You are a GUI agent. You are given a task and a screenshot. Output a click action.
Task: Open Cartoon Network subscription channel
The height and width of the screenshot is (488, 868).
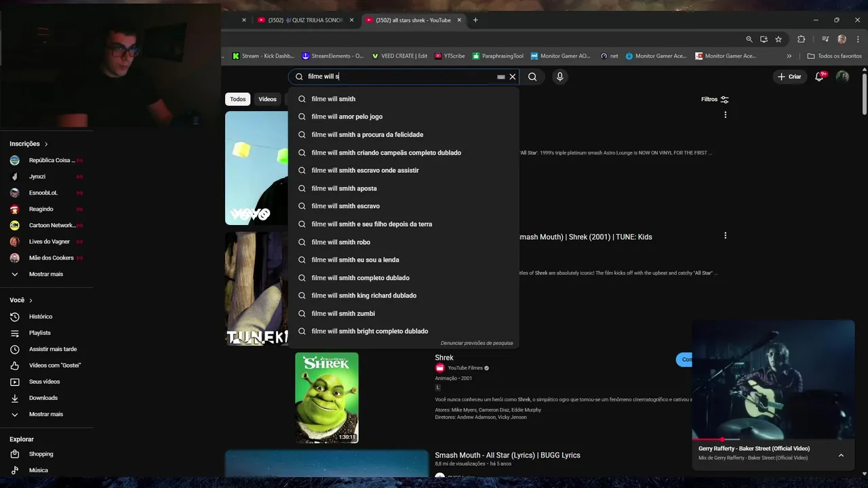46,225
